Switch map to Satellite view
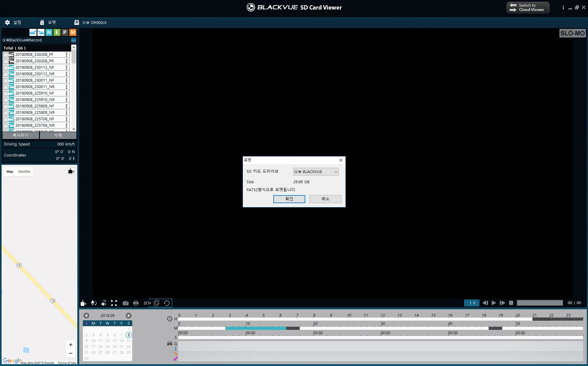Screen dimensions: 588x366 [x=24, y=172]
